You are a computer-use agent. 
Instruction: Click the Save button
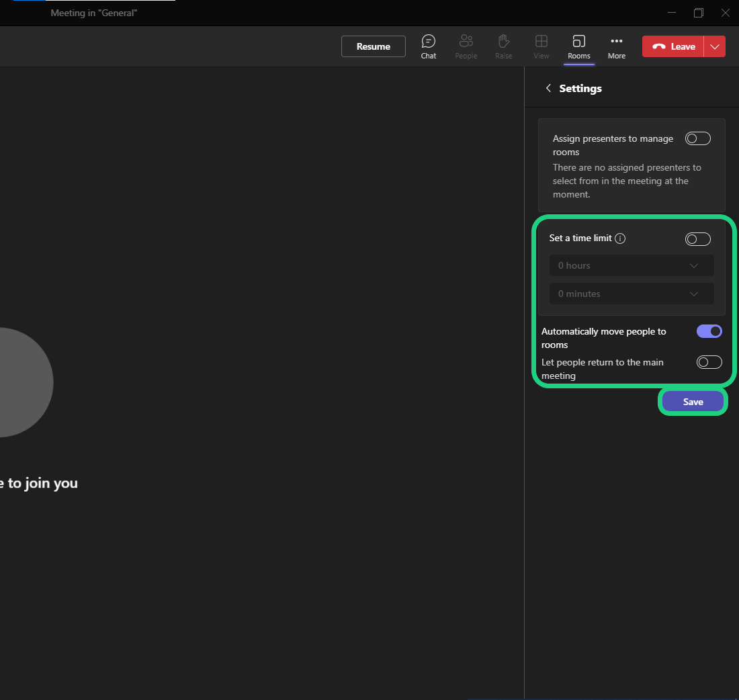click(693, 402)
